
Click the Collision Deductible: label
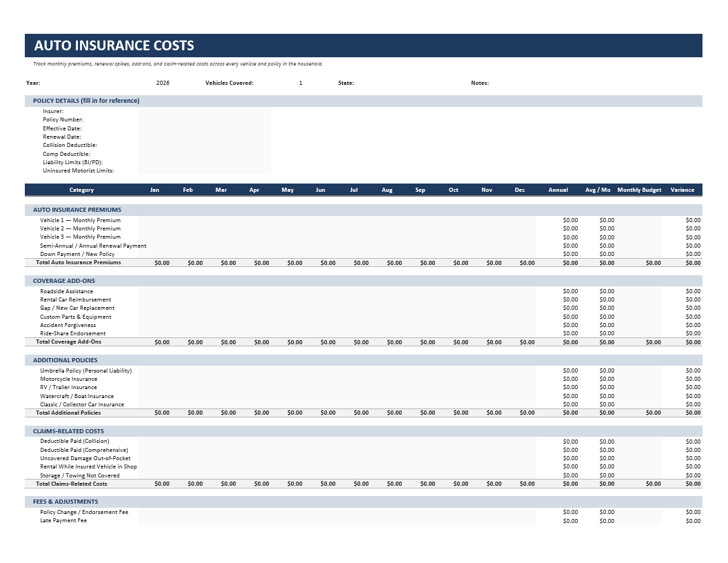(70, 145)
